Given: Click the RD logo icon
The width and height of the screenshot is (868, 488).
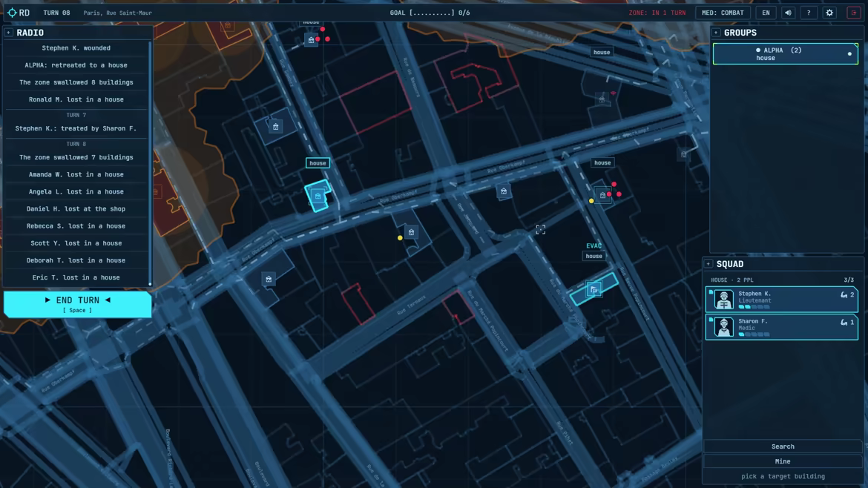Looking at the screenshot, I should (12, 12).
